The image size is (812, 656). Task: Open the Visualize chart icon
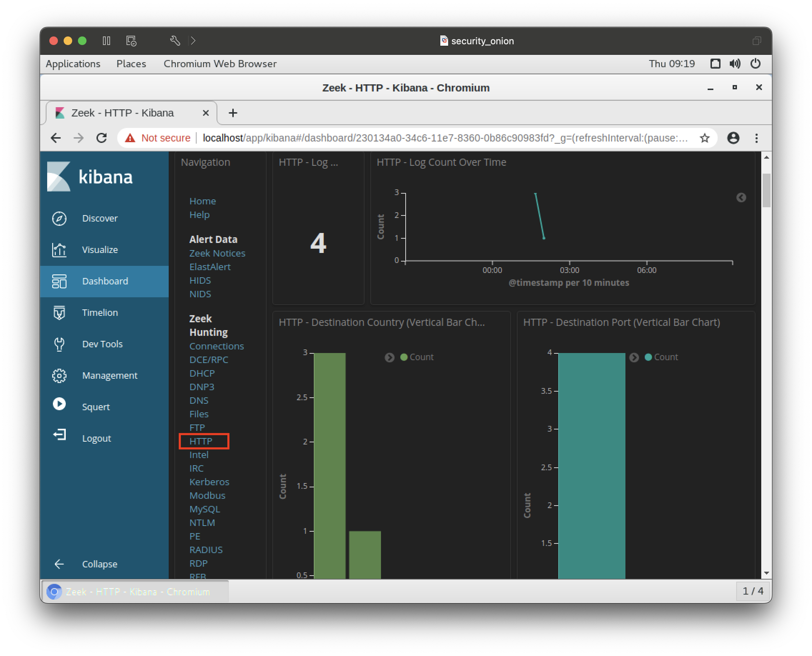coord(59,250)
